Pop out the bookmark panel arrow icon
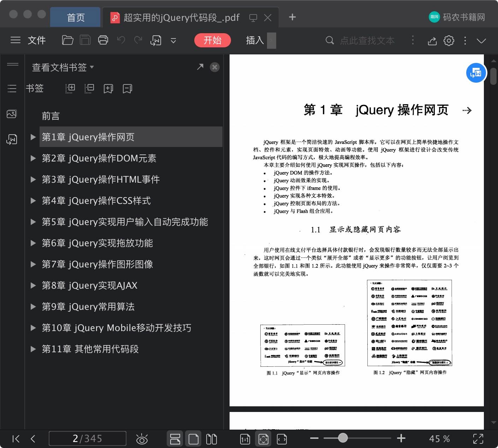Image resolution: width=498 pixels, height=448 pixels. [x=200, y=66]
